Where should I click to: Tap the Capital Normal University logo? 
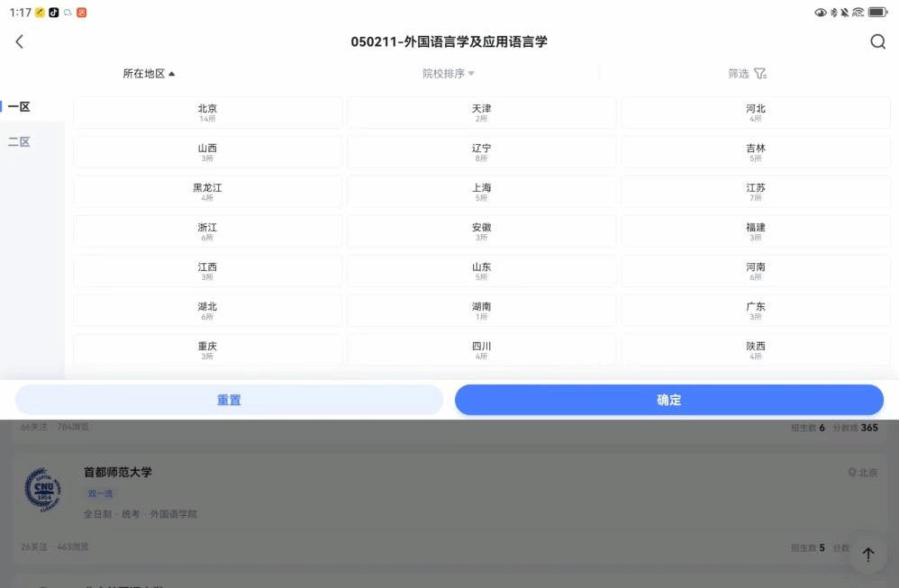click(42, 493)
